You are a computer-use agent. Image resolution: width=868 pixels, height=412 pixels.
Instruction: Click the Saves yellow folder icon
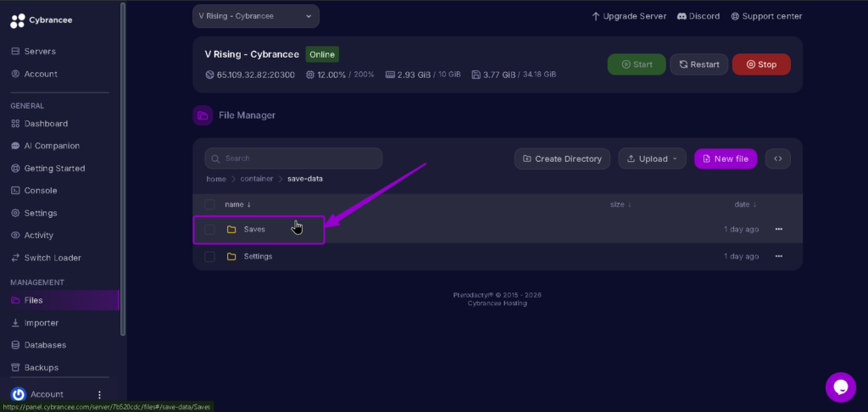pos(231,229)
